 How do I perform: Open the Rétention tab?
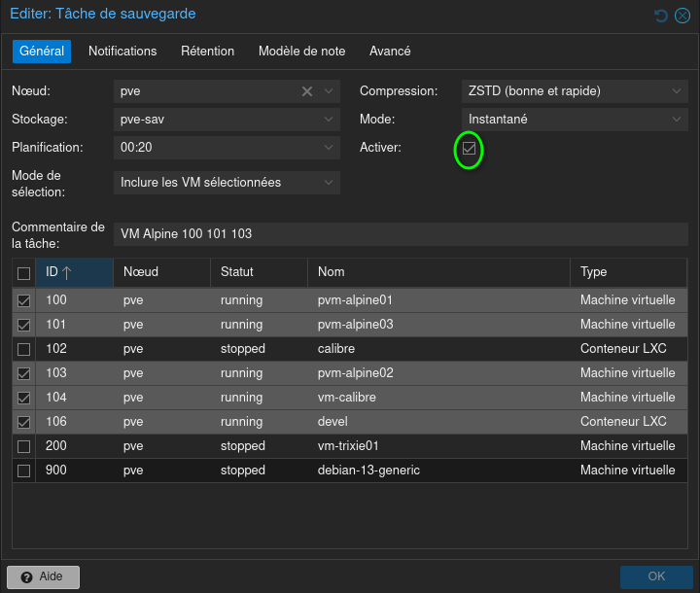[x=207, y=51]
